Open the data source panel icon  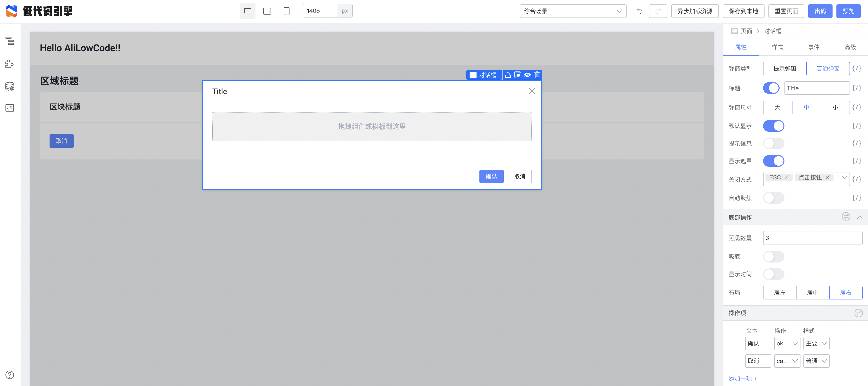pos(10,86)
